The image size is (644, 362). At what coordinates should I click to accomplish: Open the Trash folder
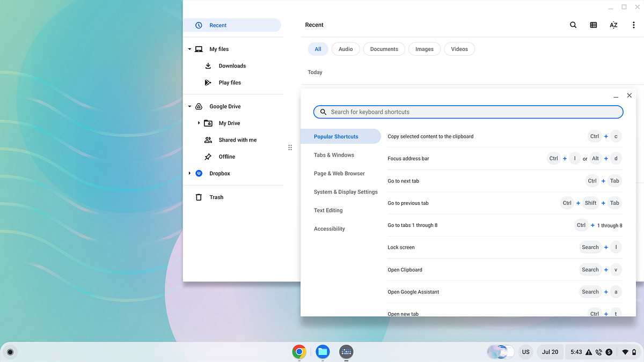click(x=216, y=197)
